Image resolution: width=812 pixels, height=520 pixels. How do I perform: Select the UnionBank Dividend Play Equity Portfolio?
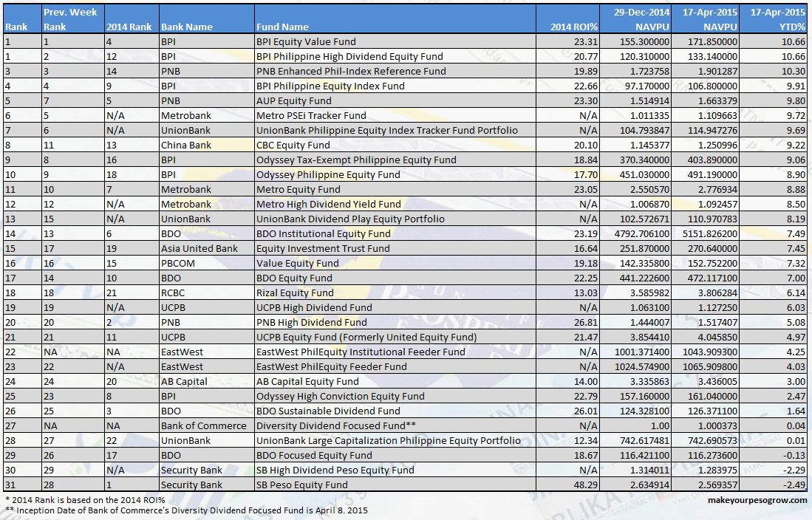click(x=340, y=219)
